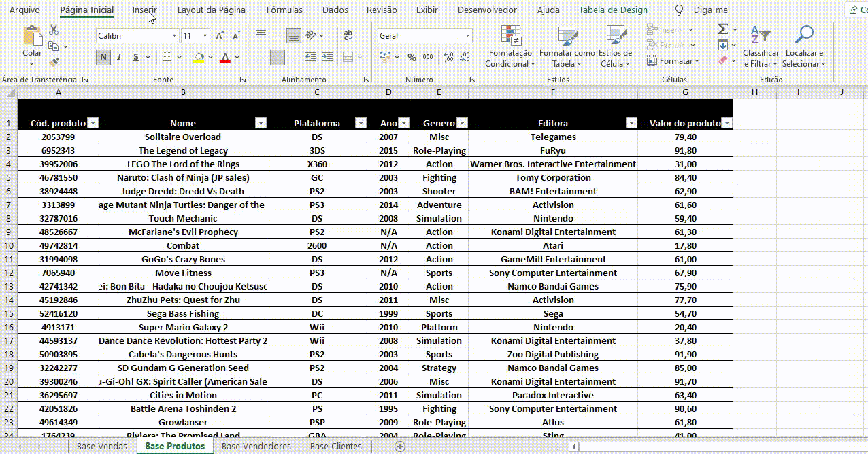This screenshot has height=454, width=868.
Task: Select column G header
Action: (685, 92)
